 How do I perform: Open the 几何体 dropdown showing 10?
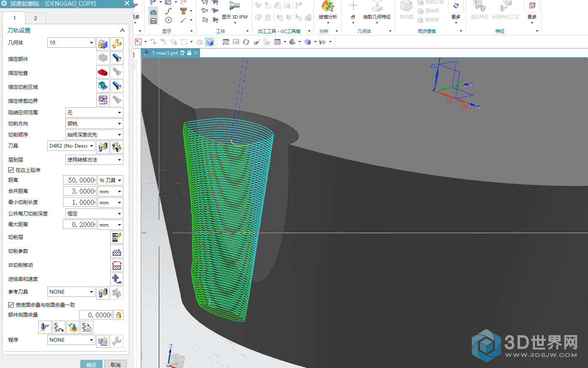click(x=71, y=42)
